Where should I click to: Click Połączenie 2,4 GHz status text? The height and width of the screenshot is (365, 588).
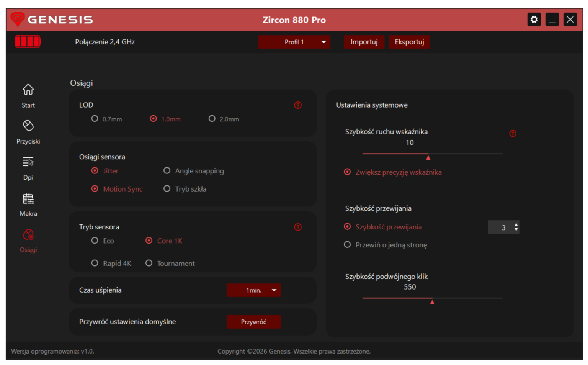pos(105,42)
